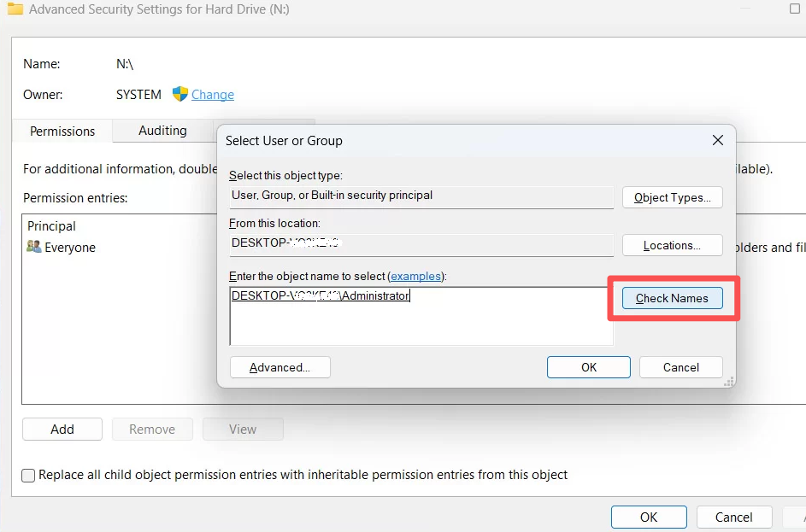Image resolution: width=806 pixels, height=532 pixels.
Task: Open the Auditing tab
Action: (x=162, y=131)
